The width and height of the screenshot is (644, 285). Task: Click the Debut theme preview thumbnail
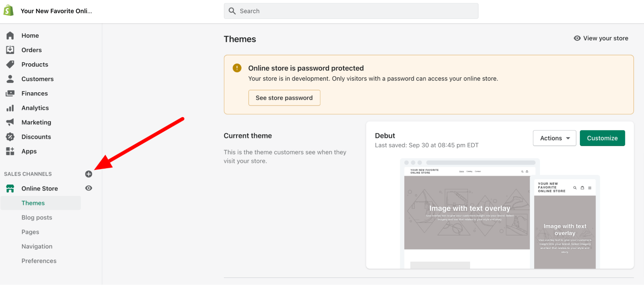[499, 212]
